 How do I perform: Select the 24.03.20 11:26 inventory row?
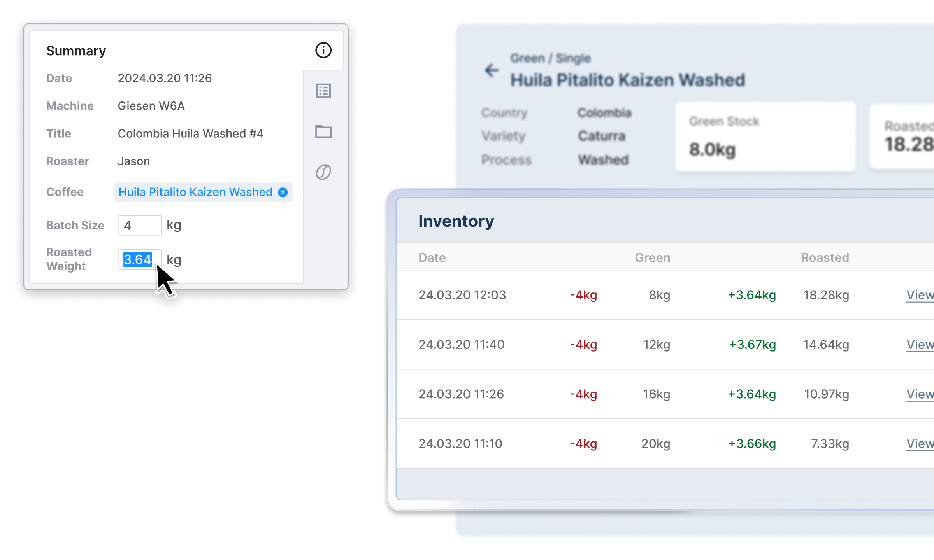tap(461, 394)
